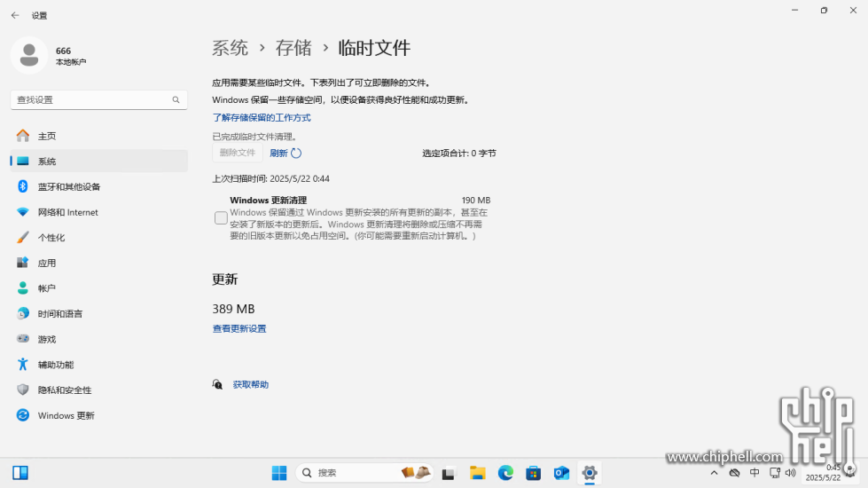
Task: Switch the 中 input method indicator
Action: [x=755, y=473]
